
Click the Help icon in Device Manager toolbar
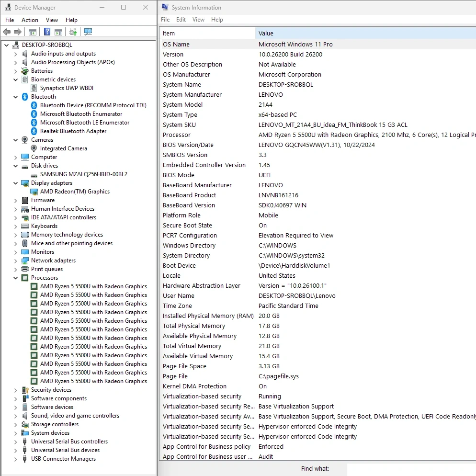47,32
